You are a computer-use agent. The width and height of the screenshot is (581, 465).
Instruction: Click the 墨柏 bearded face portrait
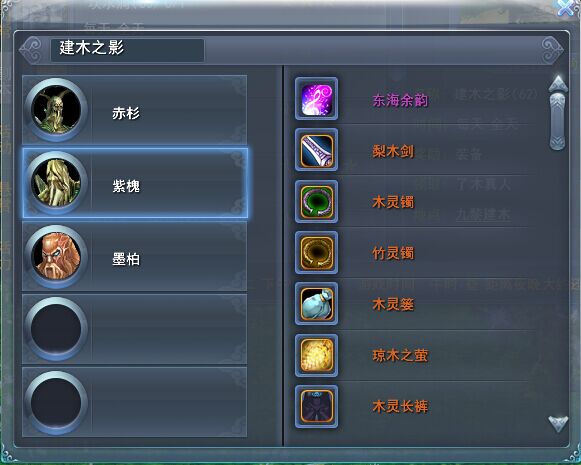(56, 256)
